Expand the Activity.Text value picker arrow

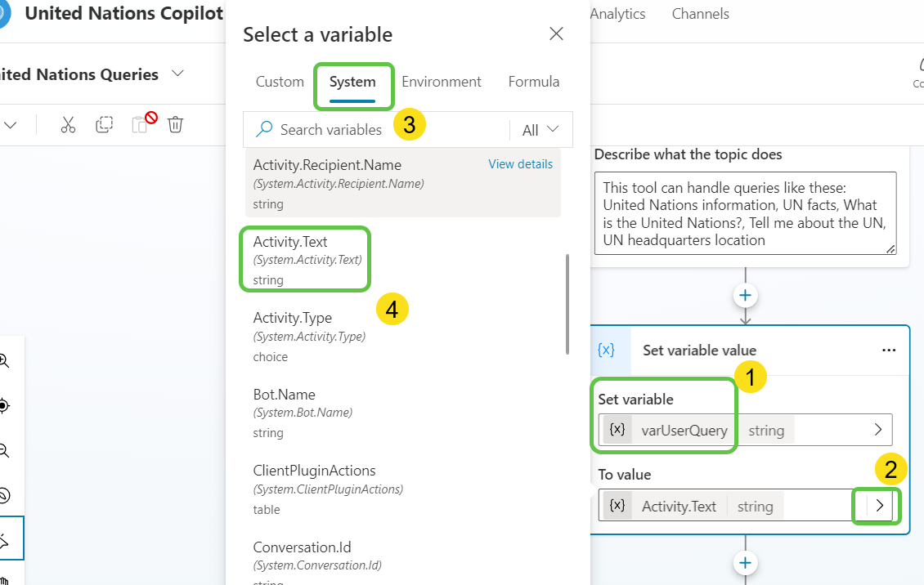[x=876, y=505]
